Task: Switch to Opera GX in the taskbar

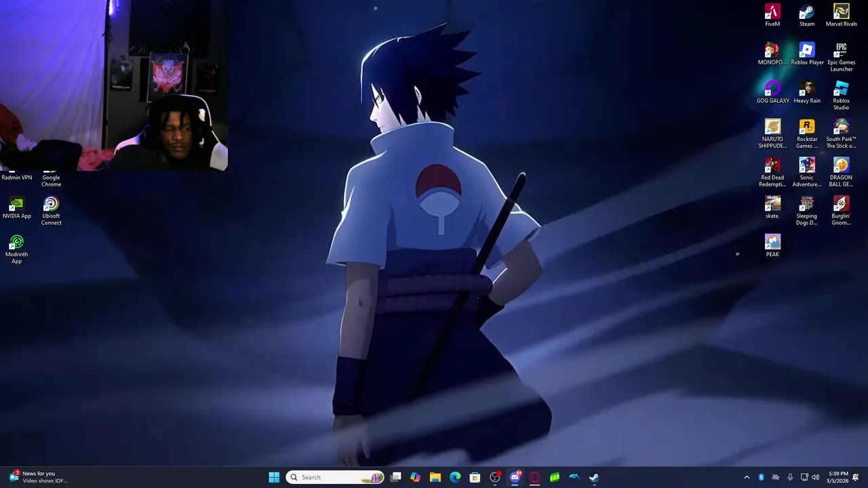Action: (x=534, y=477)
